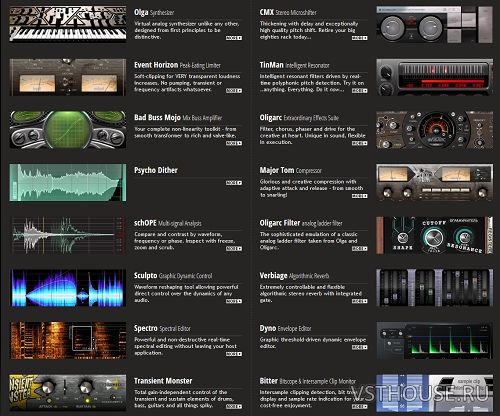
Task: Open the Psycho Dither waveform thumbnail
Action: (68, 182)
